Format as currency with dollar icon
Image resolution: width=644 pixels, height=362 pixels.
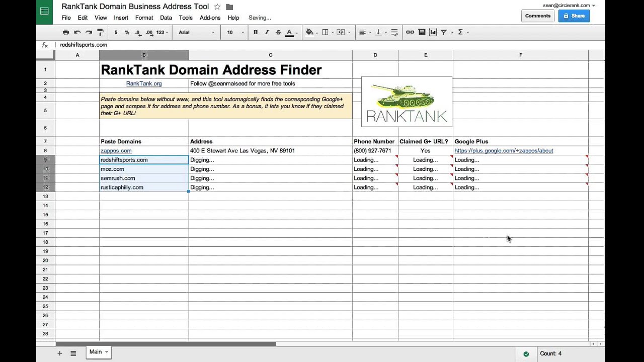click(116, 32)
